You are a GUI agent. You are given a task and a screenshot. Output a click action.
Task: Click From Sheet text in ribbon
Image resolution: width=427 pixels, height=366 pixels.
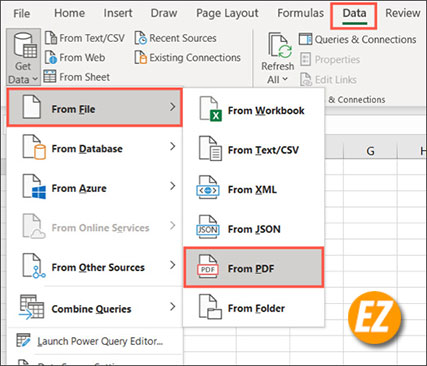(85, 77)
